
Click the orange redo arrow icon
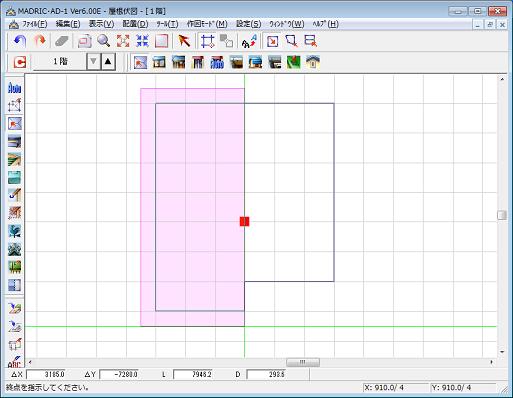coord(40,41)
